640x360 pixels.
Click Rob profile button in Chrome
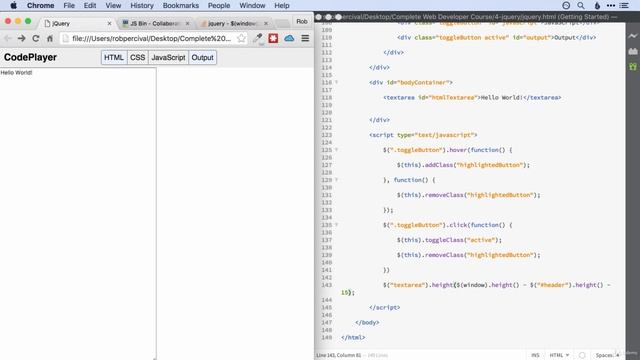(x=302, y=22)
